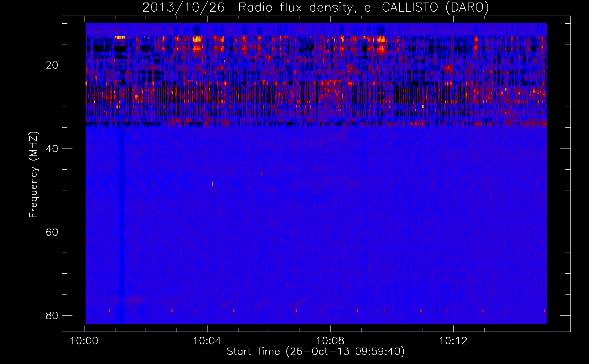Click the "10:12" time tick label
The image size is (589, 364).
453,341
